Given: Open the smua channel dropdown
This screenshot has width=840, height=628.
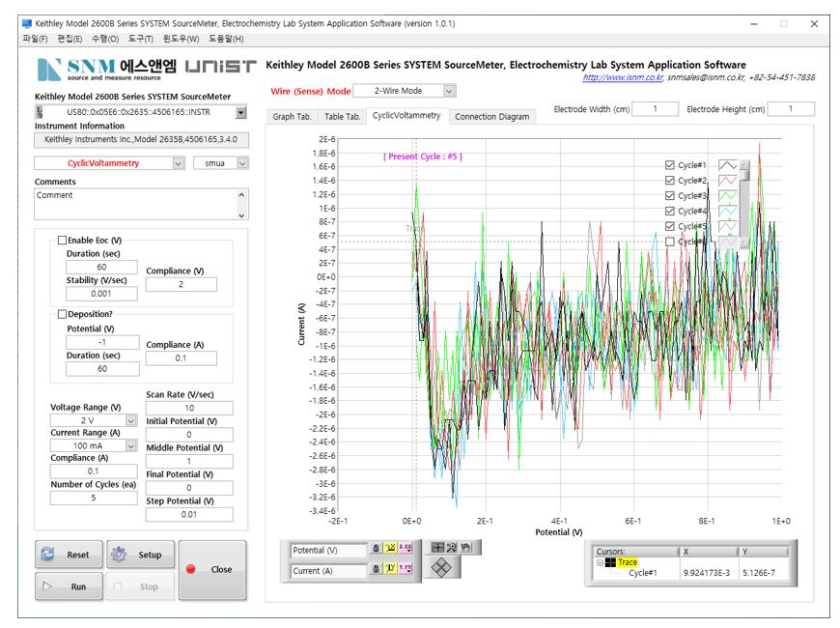Looking at the screenshot, I should [241, 163].
